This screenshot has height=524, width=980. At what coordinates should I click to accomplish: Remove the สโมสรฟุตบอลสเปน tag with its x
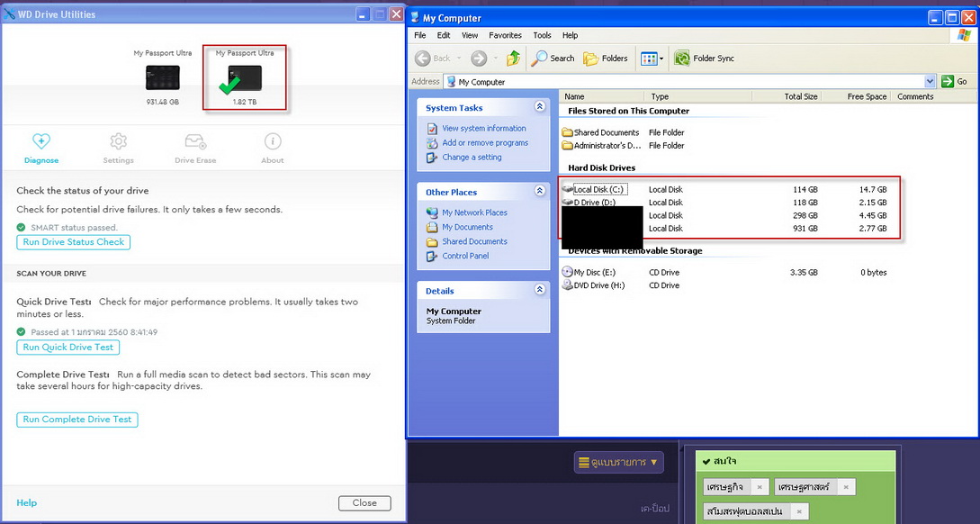click(x=799, y=511)
